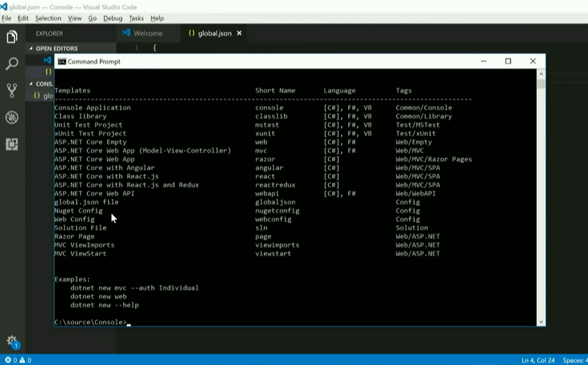Screen dimensions: 588x365
Task: Click the Ln 4, Col 24 status item
Action: click(538, 360)
